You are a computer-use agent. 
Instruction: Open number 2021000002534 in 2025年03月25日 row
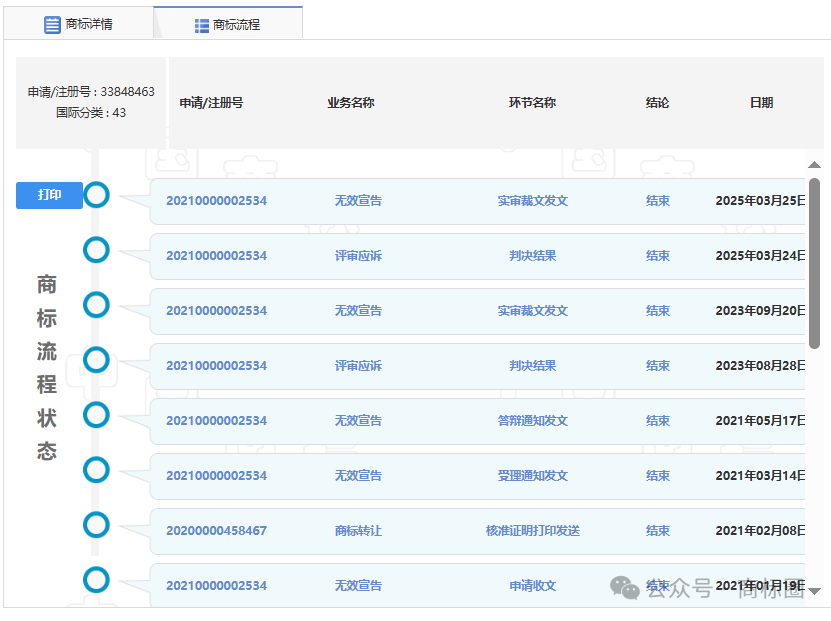[216, 201]
